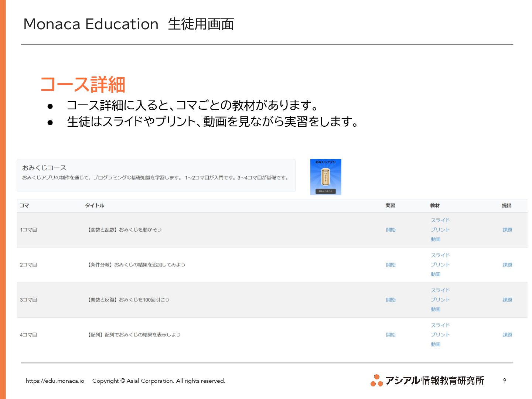
Task: Select the 3コマ目 row label
Action: [x=28, y=300]
